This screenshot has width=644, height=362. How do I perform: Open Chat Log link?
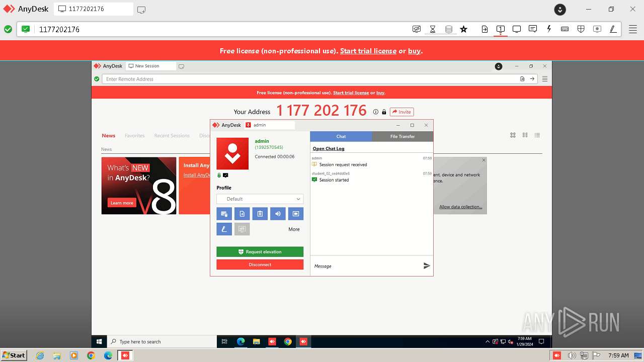point(329,149)
